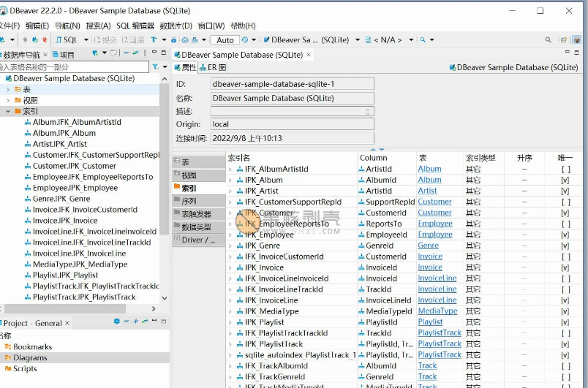588x388 pixels.
Task: Toggle unique checkbox for IPK_Album row
Action: pos(565,180)
